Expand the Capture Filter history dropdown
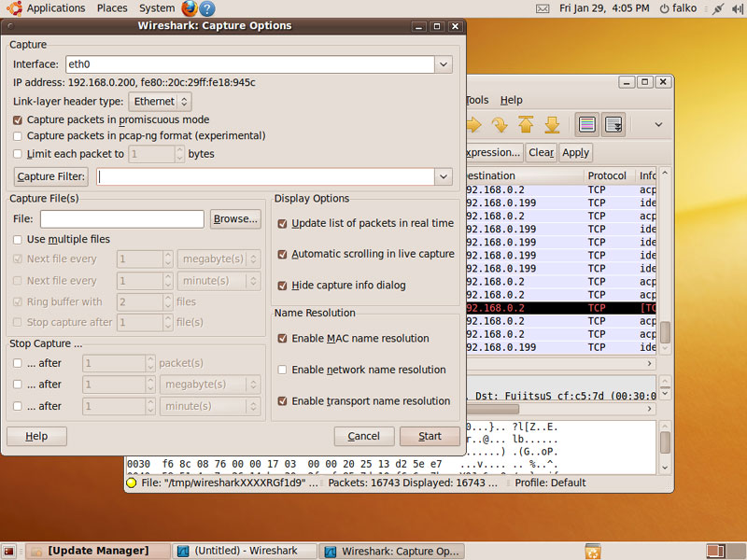Viewport: 747px width, 560px height. coord(443,176)
